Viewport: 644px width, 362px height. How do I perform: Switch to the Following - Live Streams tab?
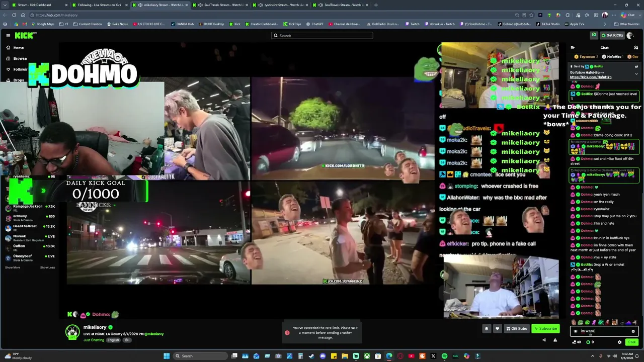pyautogui.click(x=99, y=5)
